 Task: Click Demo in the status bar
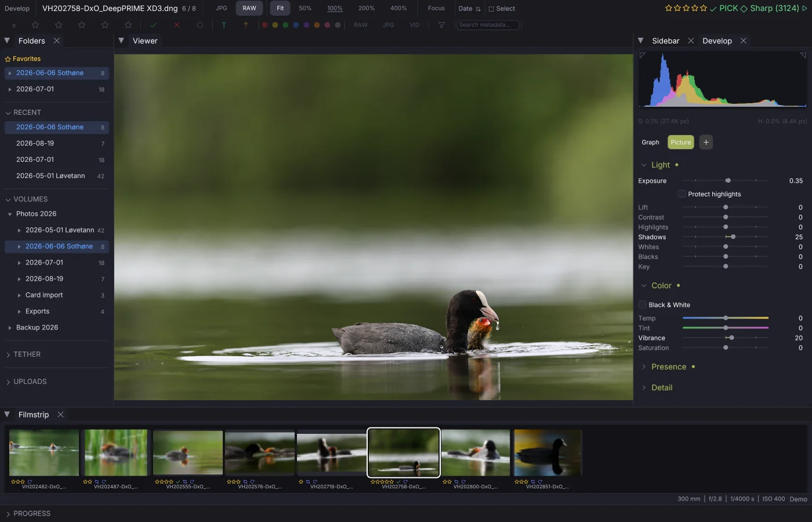point(798,499)
